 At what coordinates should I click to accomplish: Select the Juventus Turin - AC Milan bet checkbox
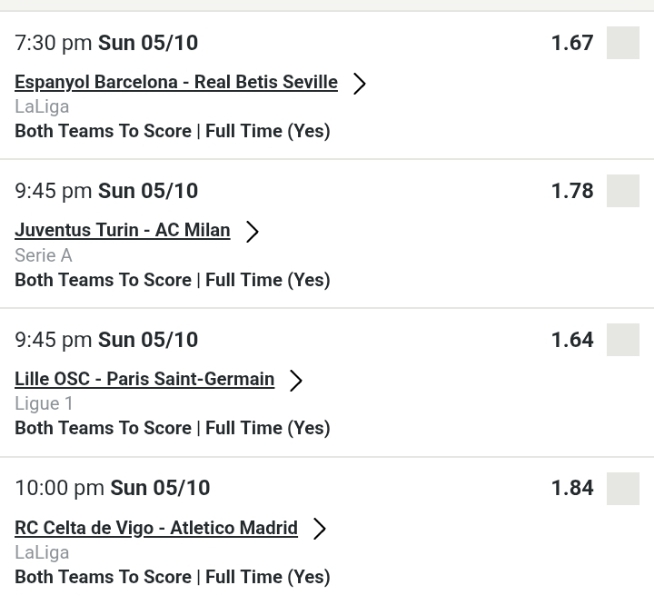623,191
